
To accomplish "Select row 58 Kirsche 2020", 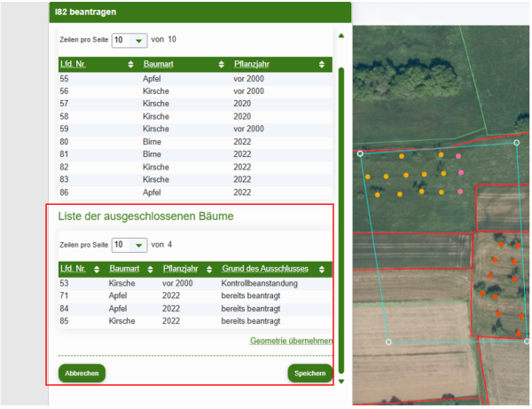I will (x=195, y=116).
